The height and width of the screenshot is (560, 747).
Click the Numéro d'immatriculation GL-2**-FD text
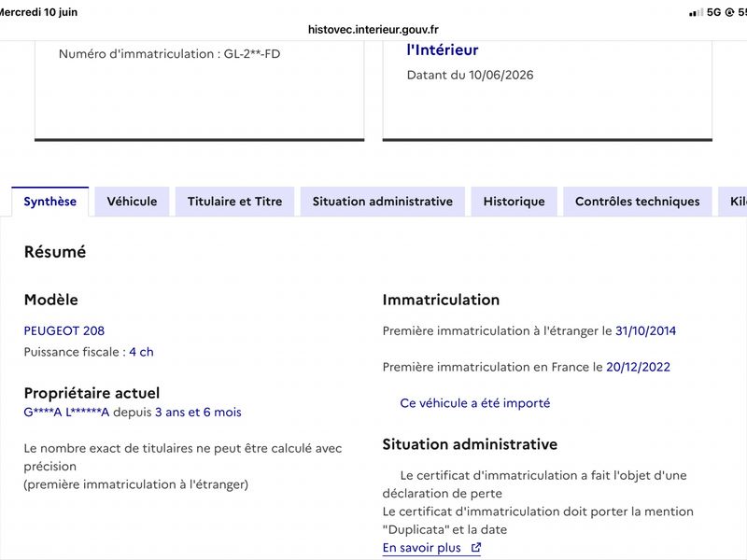(x=170, y=54)
